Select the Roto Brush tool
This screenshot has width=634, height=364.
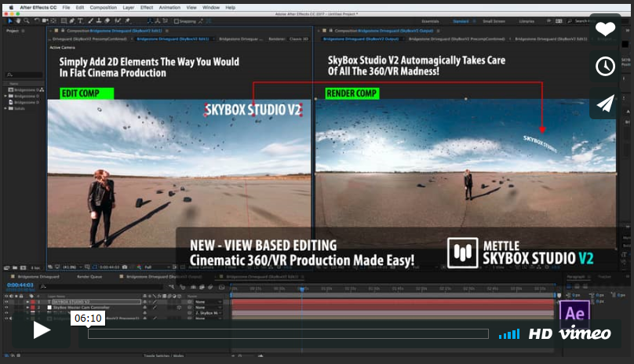click(118, 20)
